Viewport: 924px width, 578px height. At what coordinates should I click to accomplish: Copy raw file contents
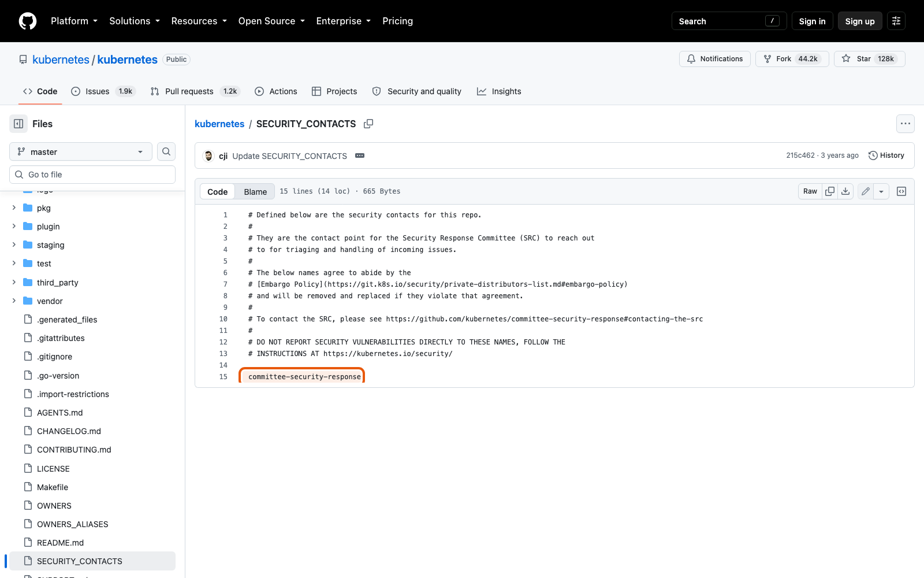click(830, 191)
